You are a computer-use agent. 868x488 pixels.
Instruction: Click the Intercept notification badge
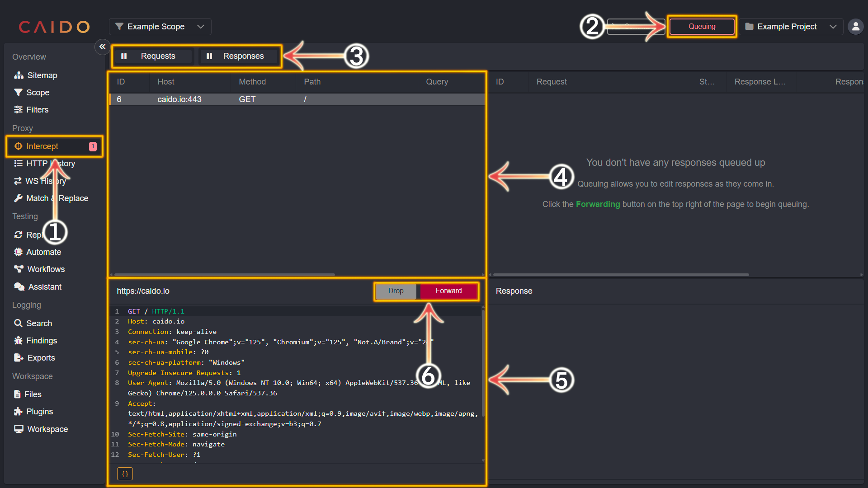pos(93,146)
